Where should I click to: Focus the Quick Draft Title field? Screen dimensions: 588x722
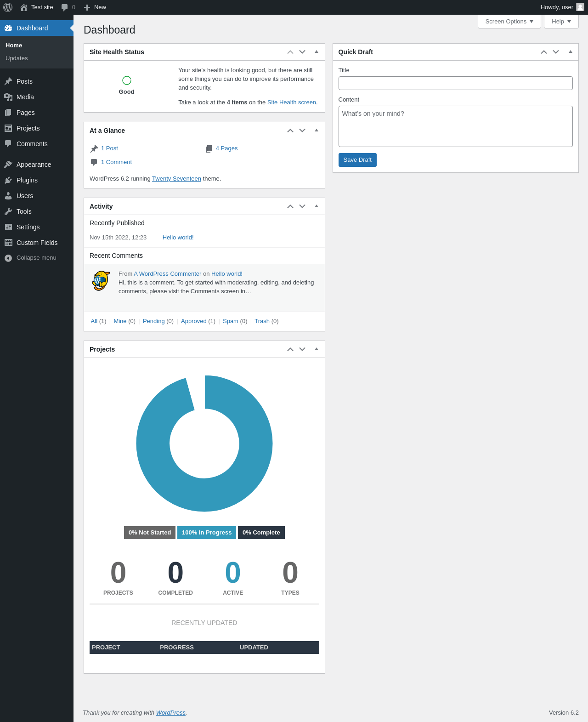click(x=456, y=83)
